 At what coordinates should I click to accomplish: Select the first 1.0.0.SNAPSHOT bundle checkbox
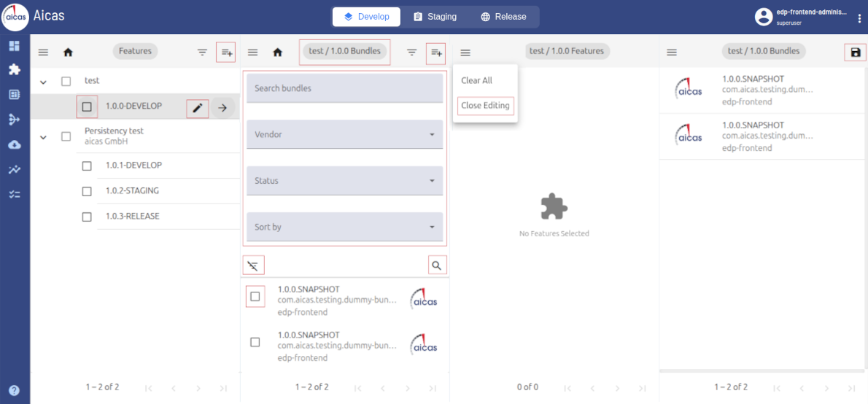point(255,297)
